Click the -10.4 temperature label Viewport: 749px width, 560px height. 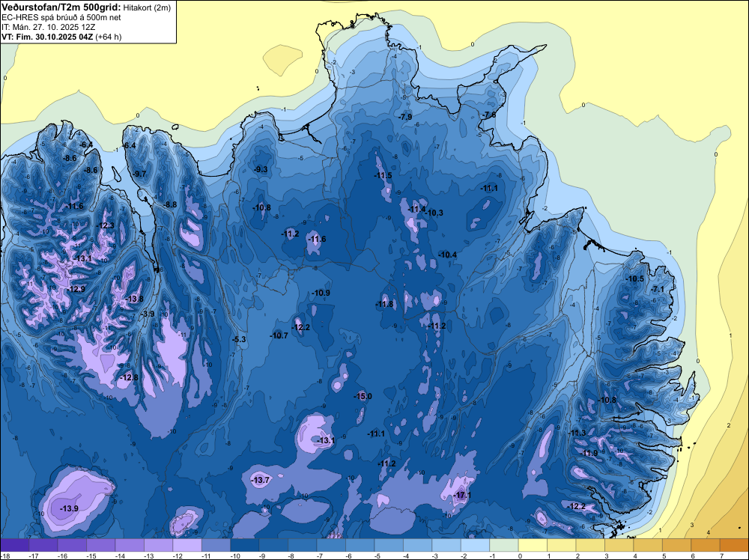tap(448, 255)
